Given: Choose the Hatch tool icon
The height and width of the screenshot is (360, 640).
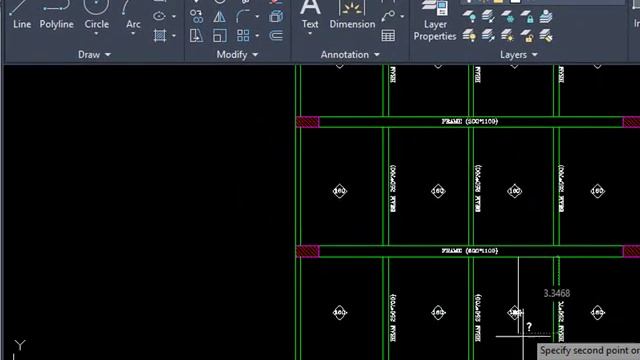Looking at the screenshot, I should (160, 36).
